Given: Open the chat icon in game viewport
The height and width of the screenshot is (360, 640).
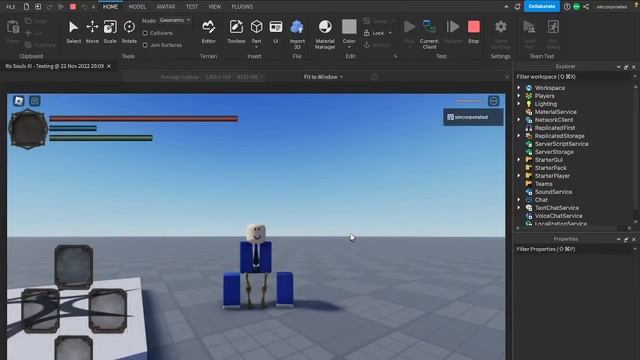Looking at the screenshot, I should 35,101.
